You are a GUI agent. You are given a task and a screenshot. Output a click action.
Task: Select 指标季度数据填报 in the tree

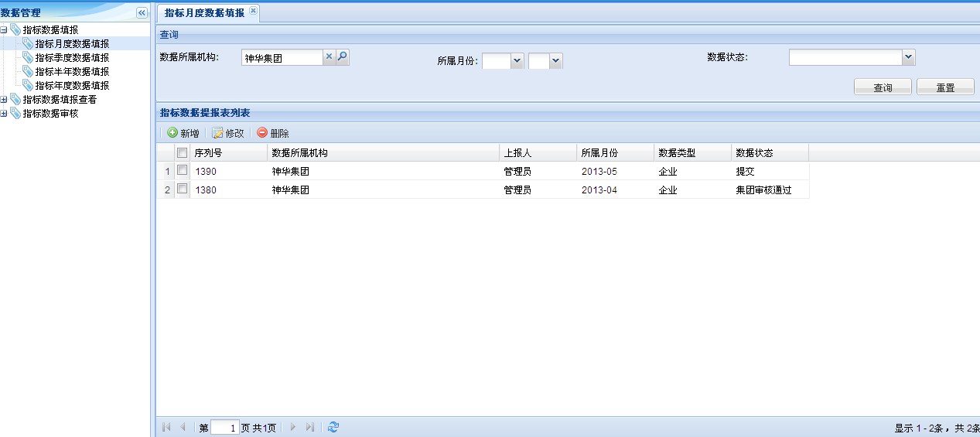tap(72, 58)
